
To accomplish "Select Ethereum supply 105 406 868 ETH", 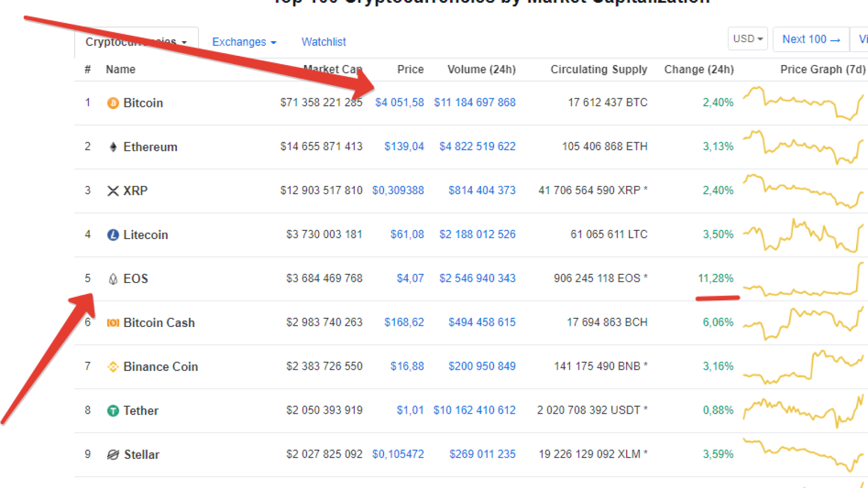I will click(605, 146).
